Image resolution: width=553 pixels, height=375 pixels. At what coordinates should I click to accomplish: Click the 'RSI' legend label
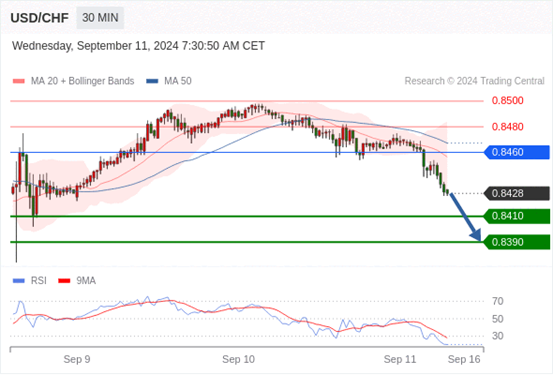(x=39, y=281)
